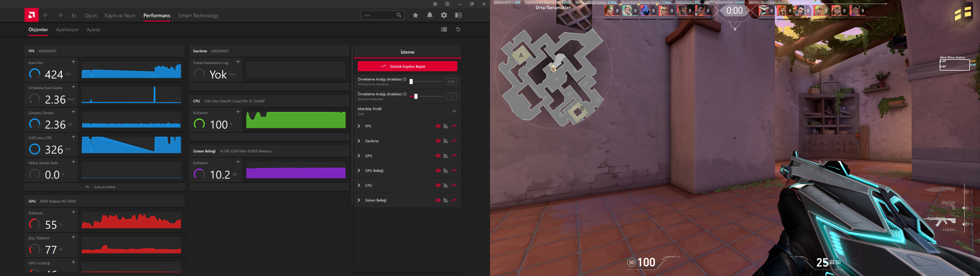
Task: Expand the GPU section in İzleme
Action: pyautogui.click(x=359, y=156)
